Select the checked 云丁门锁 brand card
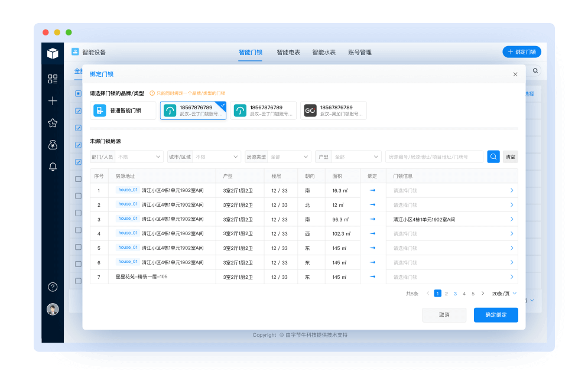 193,110
